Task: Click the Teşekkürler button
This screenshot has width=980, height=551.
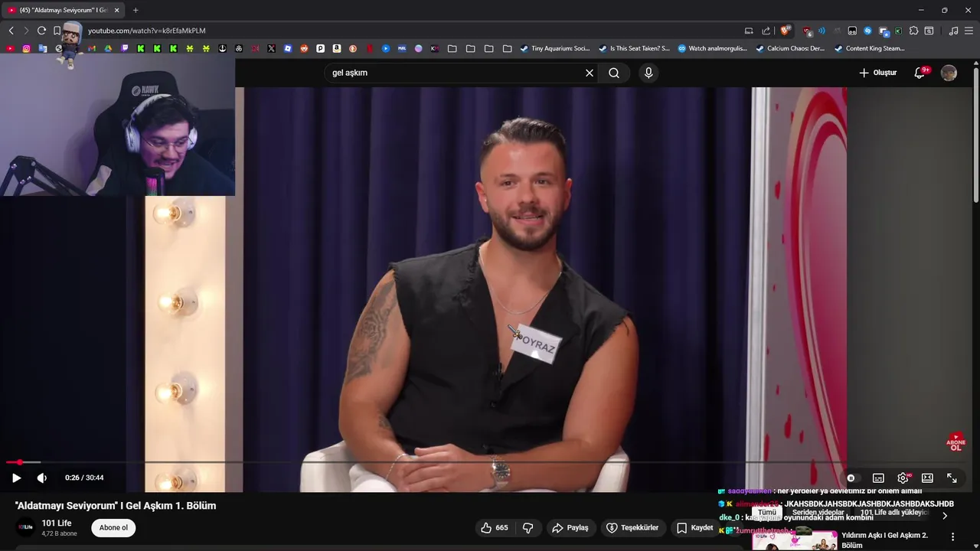Action: click(632, 528)
